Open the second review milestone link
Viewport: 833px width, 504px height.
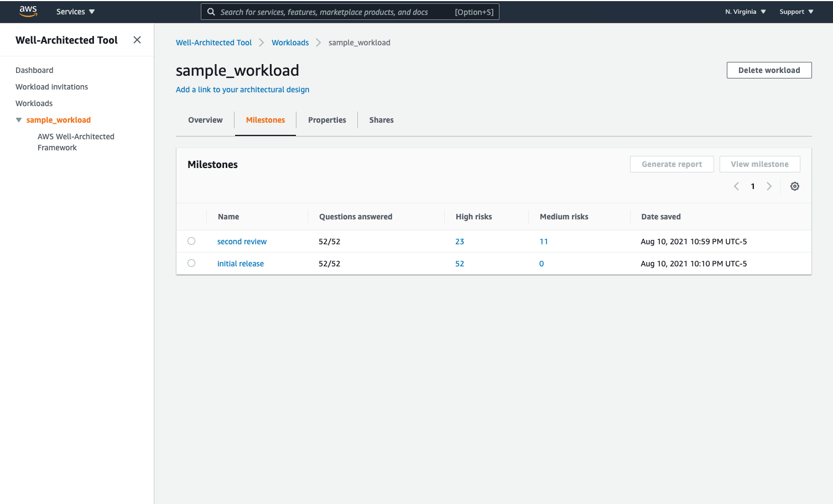point(242,242)
